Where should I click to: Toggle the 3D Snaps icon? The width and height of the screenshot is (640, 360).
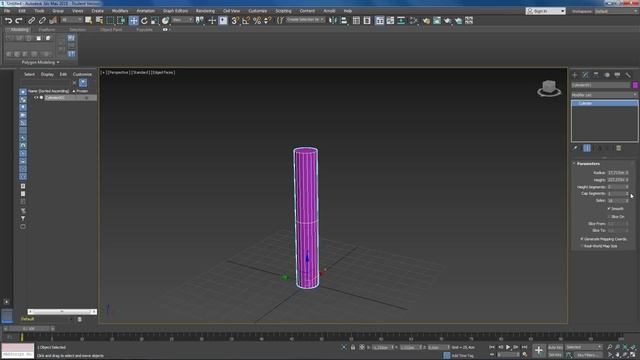click(x=235, y=20)
